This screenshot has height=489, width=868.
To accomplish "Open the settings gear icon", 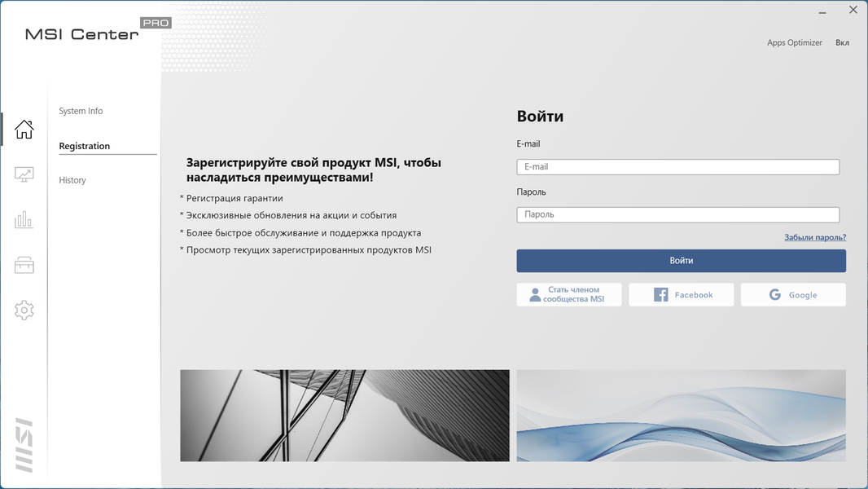I will pyautogui.click(x=24, y=311).
